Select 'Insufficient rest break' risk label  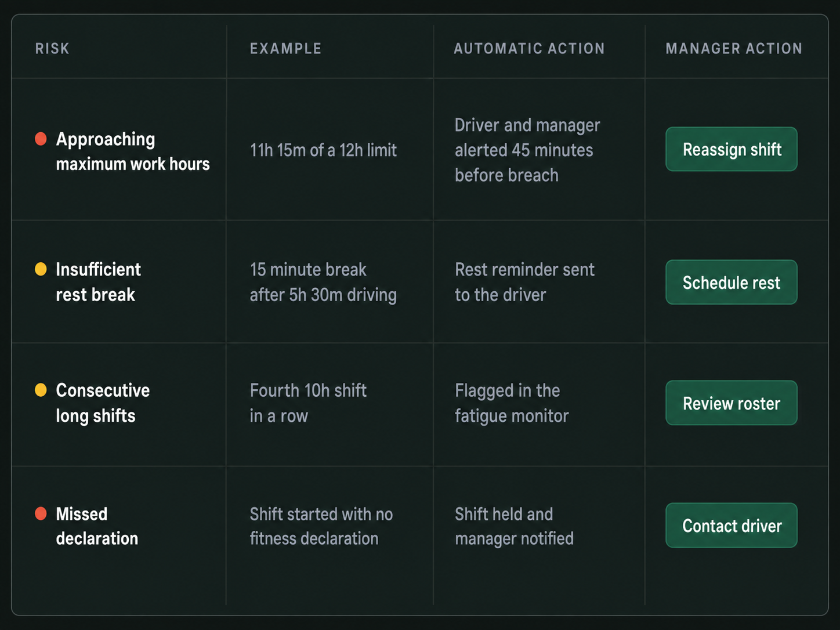pyautogui.click(x=98, y=282)
